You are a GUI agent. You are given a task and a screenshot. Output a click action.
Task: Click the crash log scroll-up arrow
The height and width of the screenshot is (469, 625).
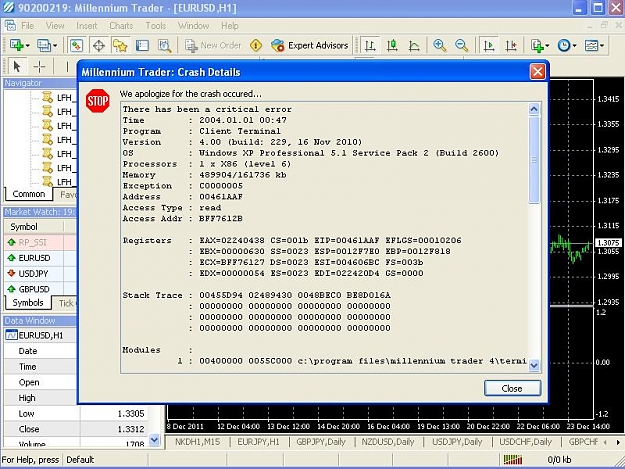click(x=534, y=109)
